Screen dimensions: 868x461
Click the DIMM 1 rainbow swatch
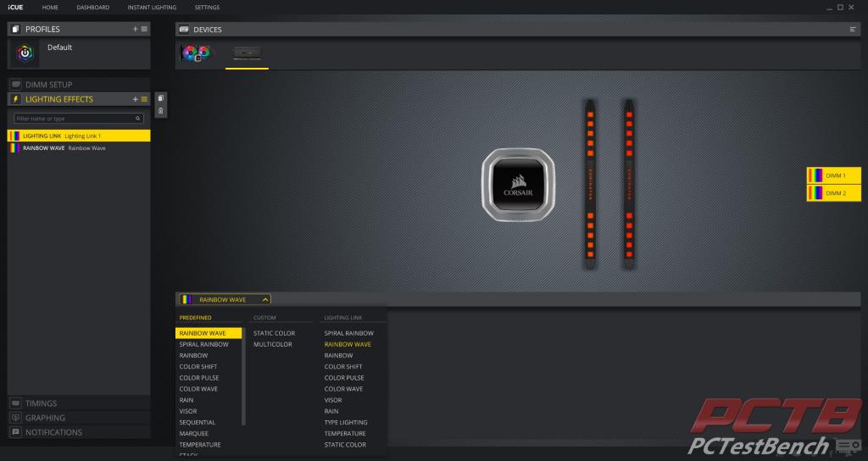coord(815,175)
